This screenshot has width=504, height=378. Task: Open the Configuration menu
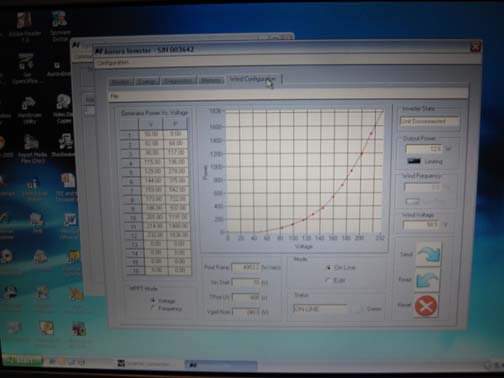pyautogui.click(x=113, y=62)
